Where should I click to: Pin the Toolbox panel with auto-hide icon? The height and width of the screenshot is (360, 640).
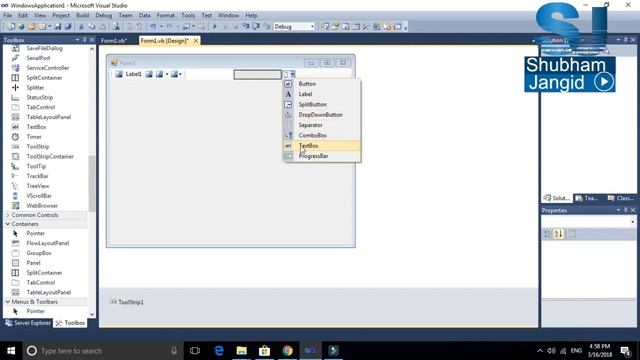tap(84, 40)
